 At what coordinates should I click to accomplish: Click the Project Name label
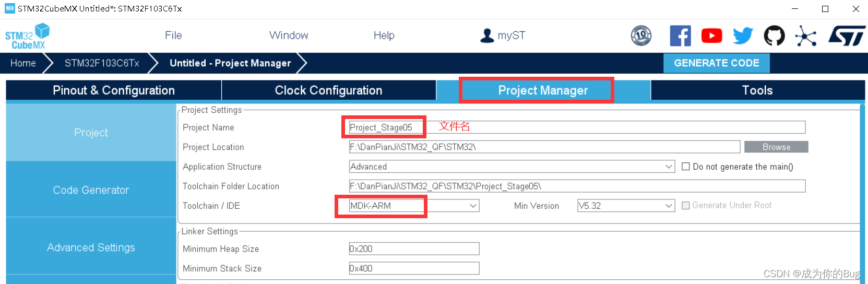(x=208, y=127)
